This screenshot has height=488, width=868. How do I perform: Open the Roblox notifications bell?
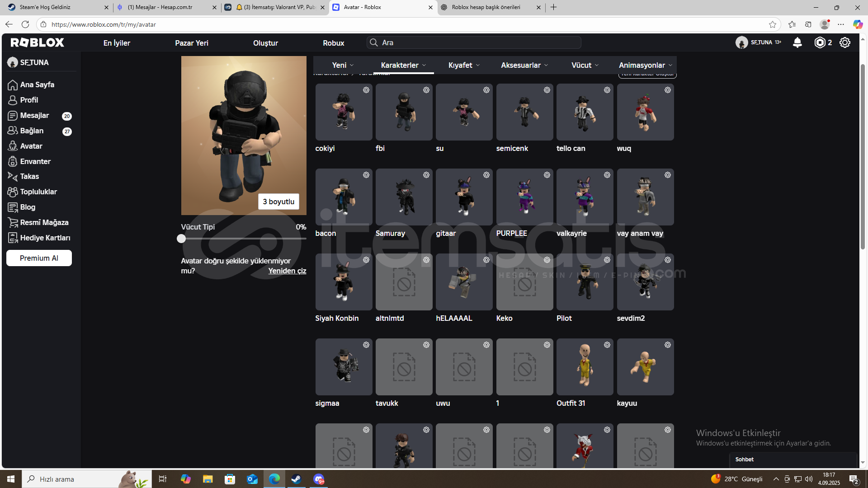point(797,42)
